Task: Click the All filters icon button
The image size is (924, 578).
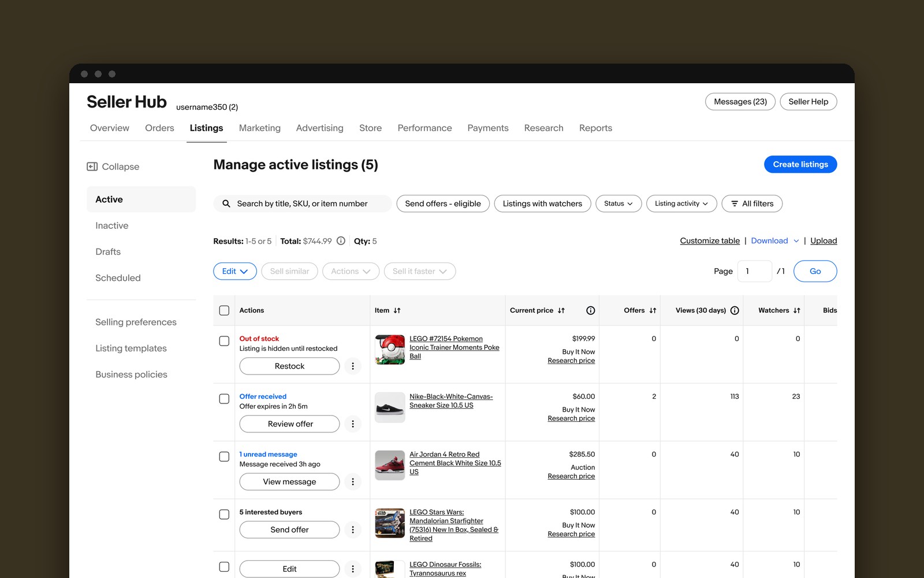Action: (x=752, y=203)
